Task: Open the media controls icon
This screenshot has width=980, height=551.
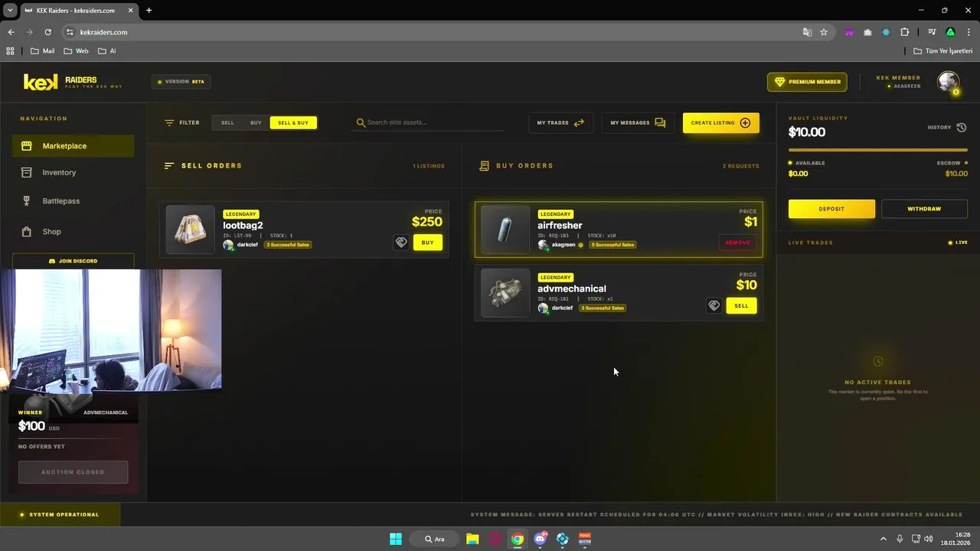Action: click(932, 32)
